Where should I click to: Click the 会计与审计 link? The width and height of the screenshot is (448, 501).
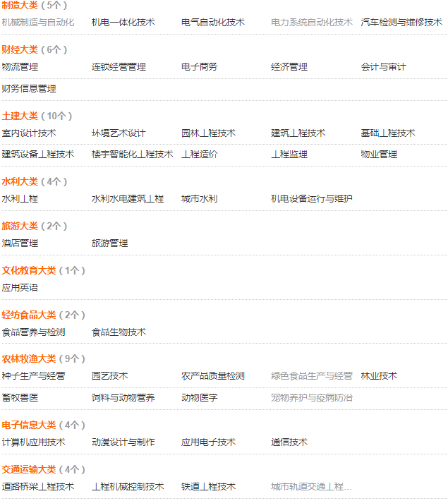(383, 67)
